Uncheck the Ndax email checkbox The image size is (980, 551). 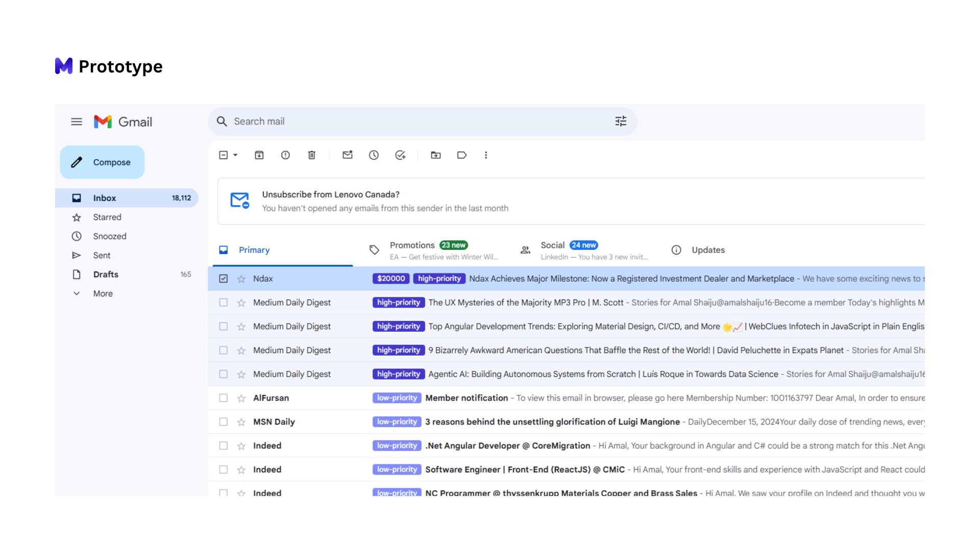pyautogui.click(x=224, y=279)
